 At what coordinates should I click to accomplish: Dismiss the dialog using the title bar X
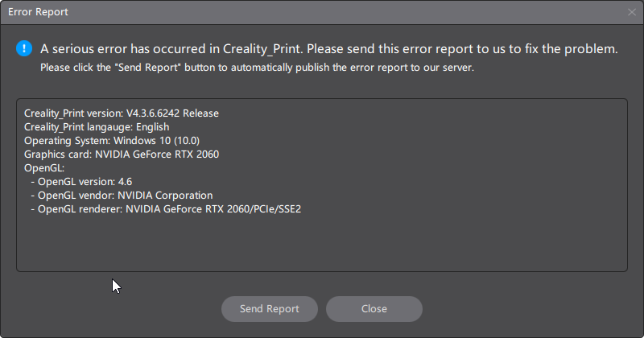pyautogui.click(x=632, y=12)
